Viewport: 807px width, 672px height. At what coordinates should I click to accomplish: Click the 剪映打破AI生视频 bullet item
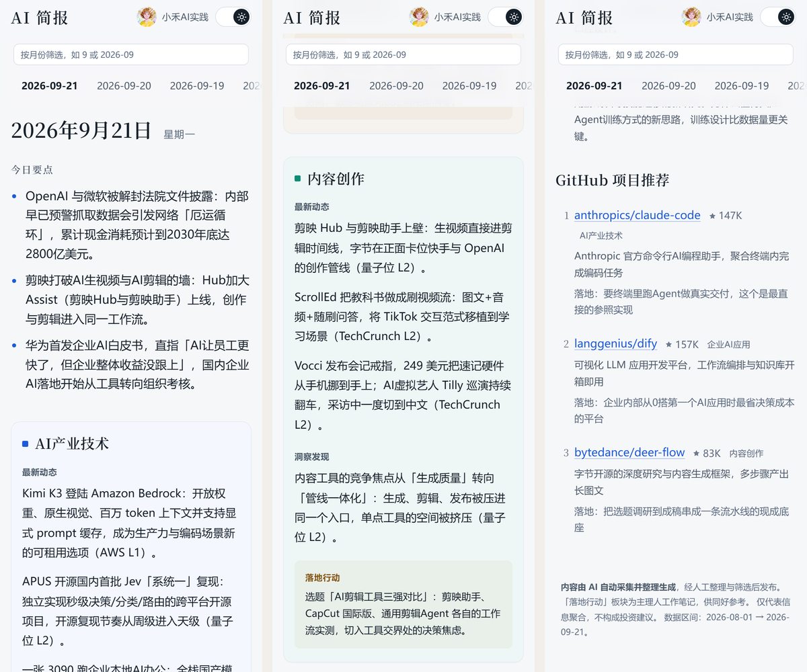point(137,300)
